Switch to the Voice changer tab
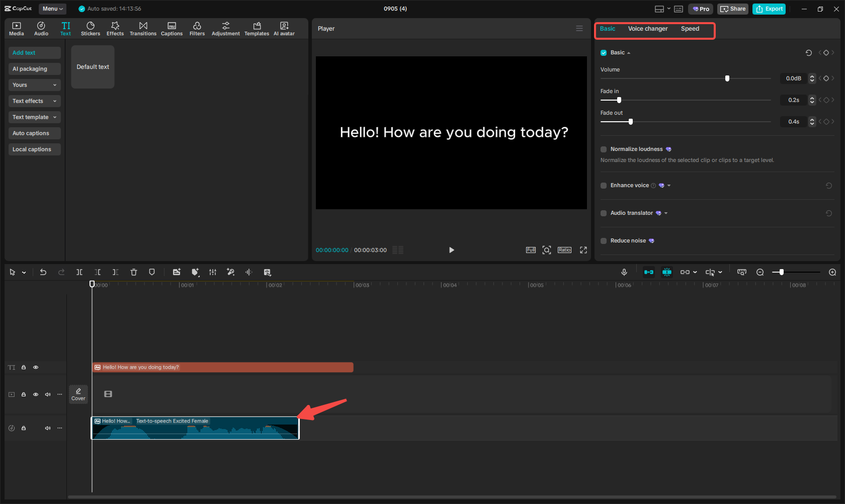 click(648, 29)
